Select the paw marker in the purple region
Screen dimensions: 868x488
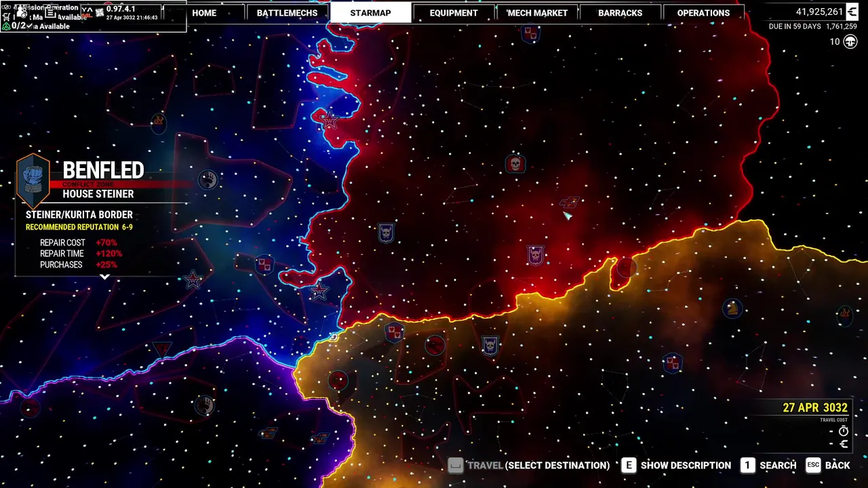(x=204, y=405)
